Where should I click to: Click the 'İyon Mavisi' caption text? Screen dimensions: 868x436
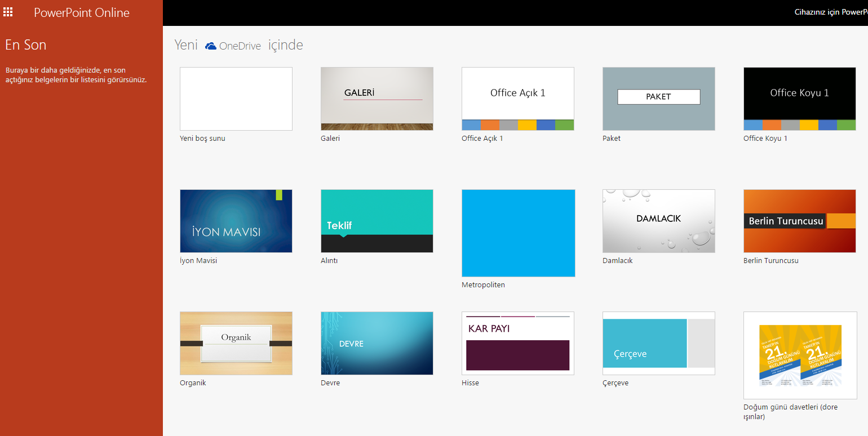tap(198, 260)
